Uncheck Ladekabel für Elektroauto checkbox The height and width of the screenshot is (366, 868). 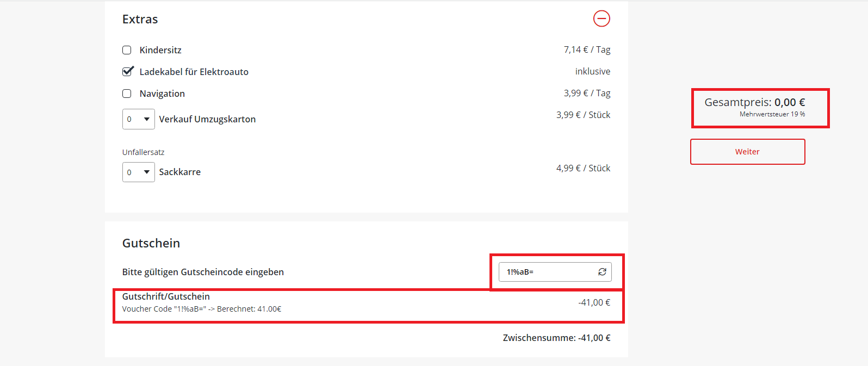127,71
